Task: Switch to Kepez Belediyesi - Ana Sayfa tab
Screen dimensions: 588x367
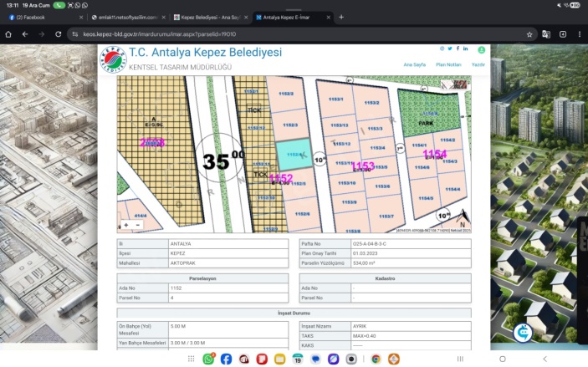Action: 208,17
